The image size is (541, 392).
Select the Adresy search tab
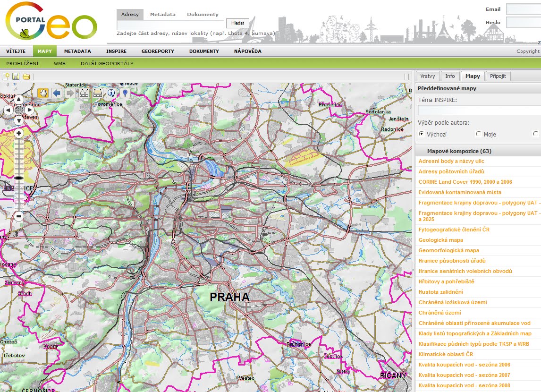[130, 14]
